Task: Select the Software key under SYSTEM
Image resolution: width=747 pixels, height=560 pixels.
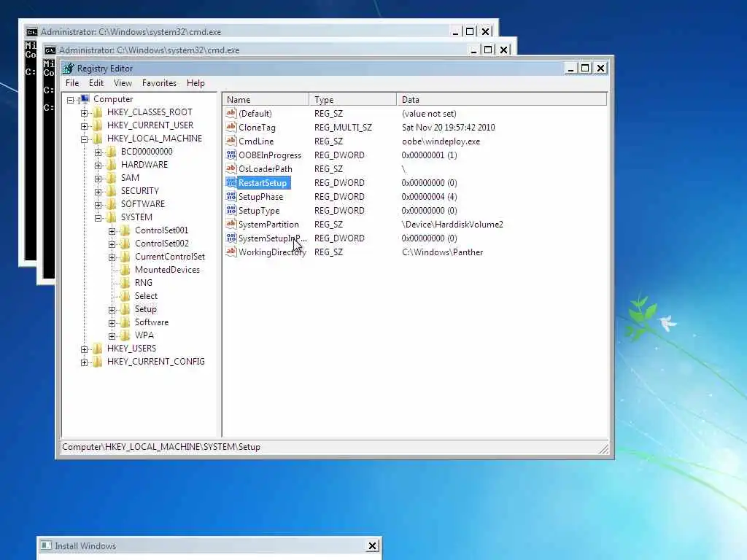Action: coord(152,322)
